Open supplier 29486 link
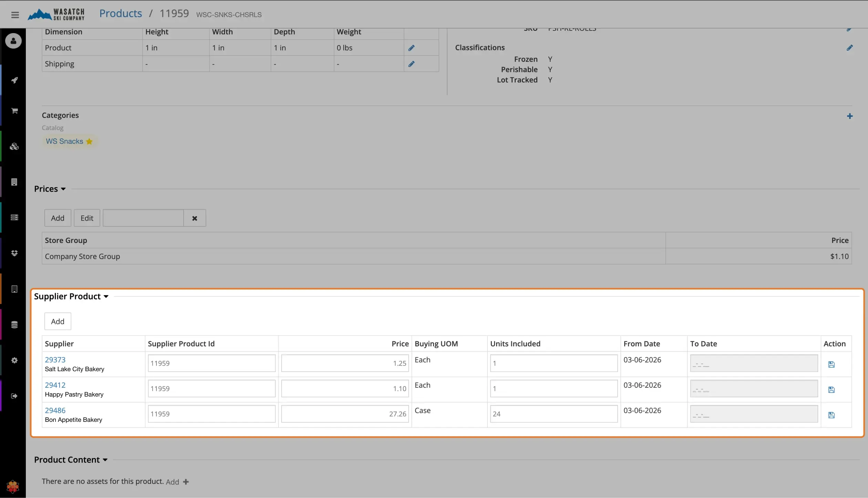This screenshot has width=868, height=498. pyautogui.click(x=55, y=410)
